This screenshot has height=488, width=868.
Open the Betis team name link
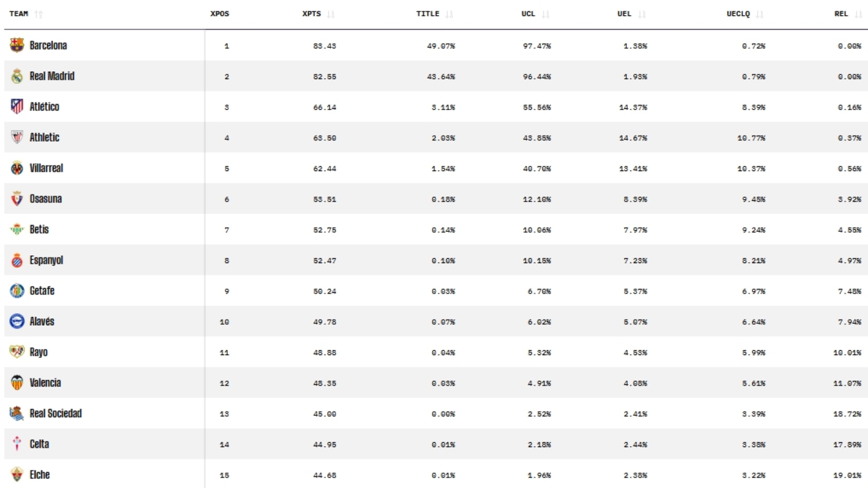39,229
